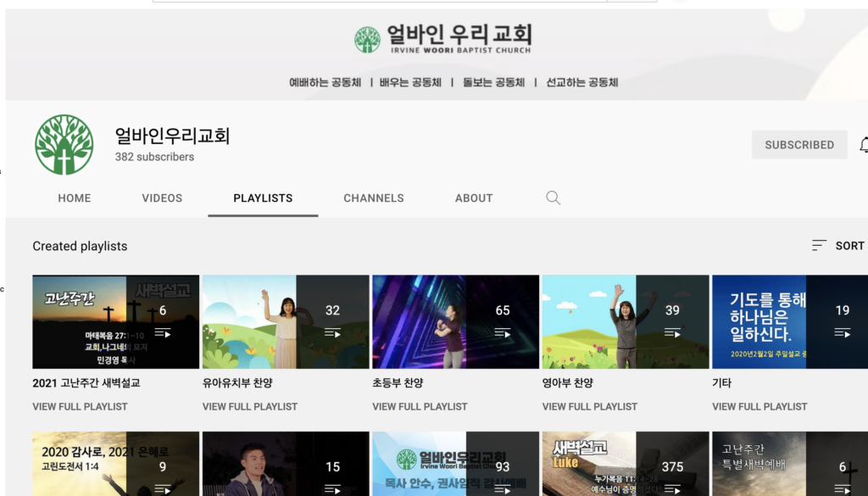The width and height of the screenshot is (868, 496).
Task: Click the 기타 playlist title
Action: (722, 383)
